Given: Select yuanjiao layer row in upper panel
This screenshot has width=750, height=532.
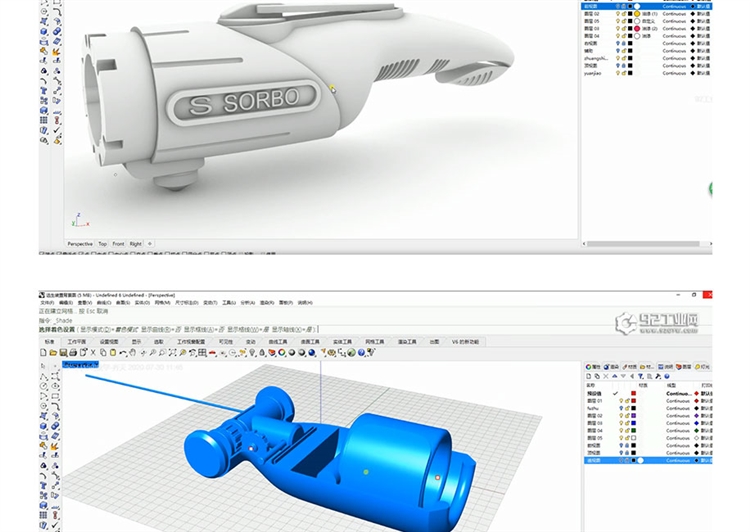Looking at the screenshot, I should (x=647, y=73).
